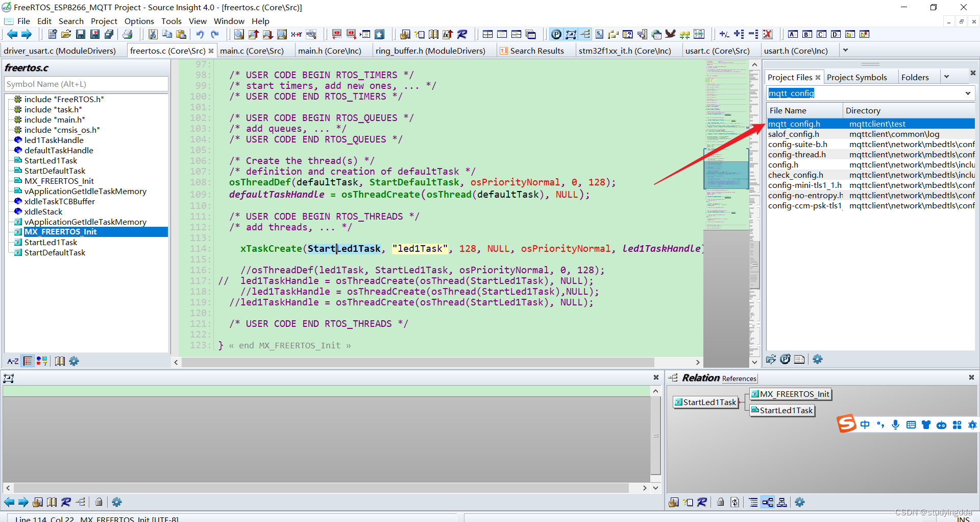
Task: Click the File Name column header
Action: point(804,110)
